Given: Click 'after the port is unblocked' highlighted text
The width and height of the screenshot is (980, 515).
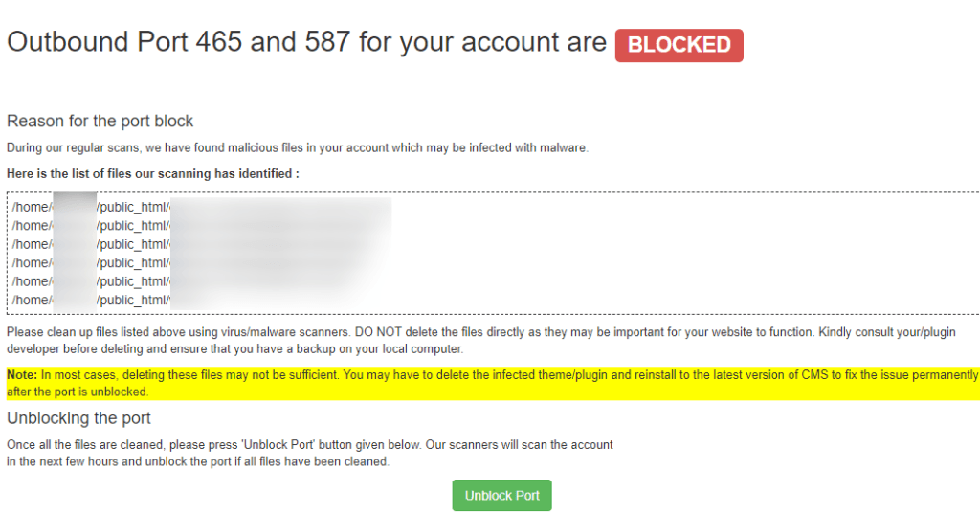Looking at the screenshot, I should coord(77,392).
